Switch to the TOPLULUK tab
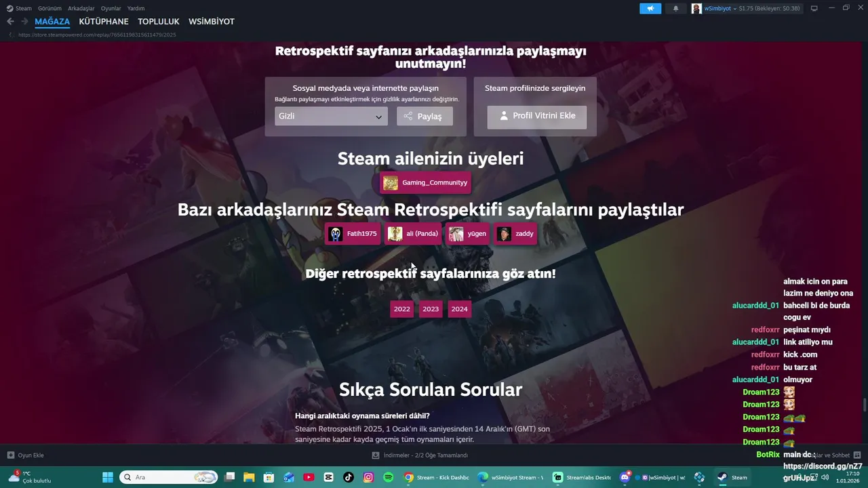The height and width of the screenshot is (488, 868). (x=159, y=22)
